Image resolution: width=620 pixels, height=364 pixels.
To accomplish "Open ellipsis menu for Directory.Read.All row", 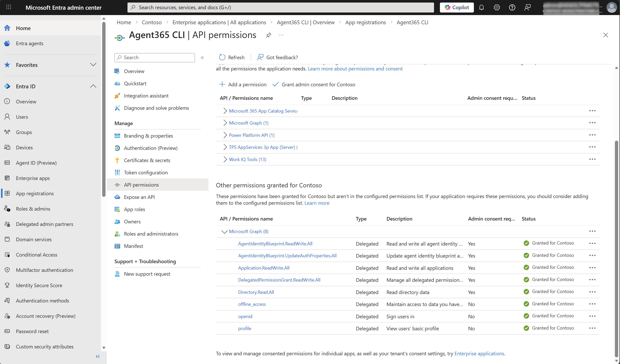I will click(x=592, y=292).
